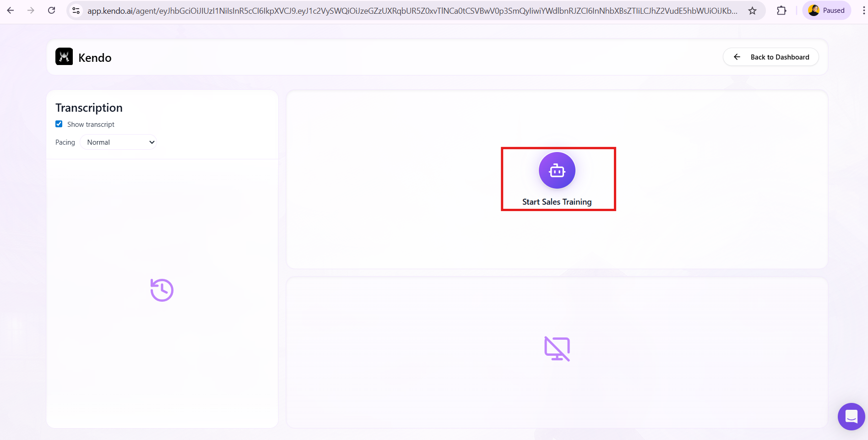Open the chat support widget bubble
868x440 pixels.
coord(851,417)
